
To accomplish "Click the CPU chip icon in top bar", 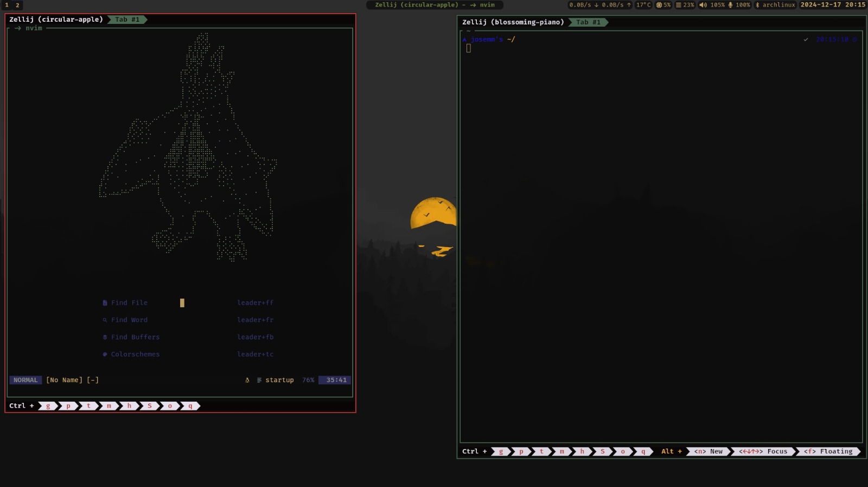I will pos(659,5).
